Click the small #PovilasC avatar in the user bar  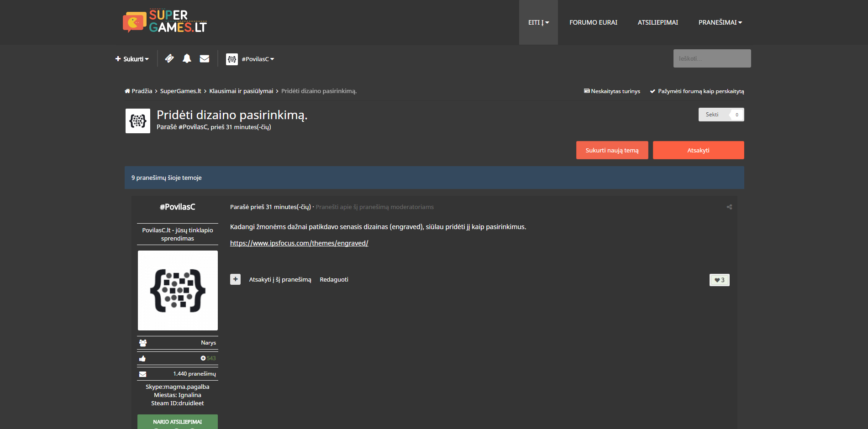pos(232,59)
